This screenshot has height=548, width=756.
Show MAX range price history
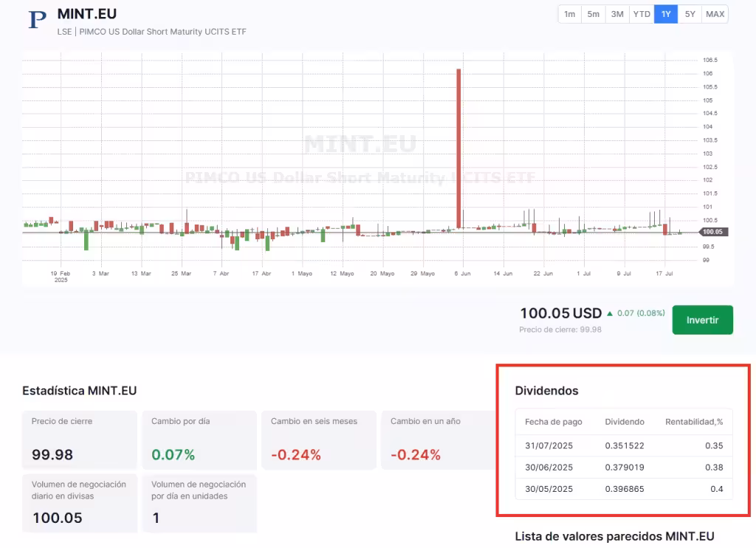coord(715,14)
